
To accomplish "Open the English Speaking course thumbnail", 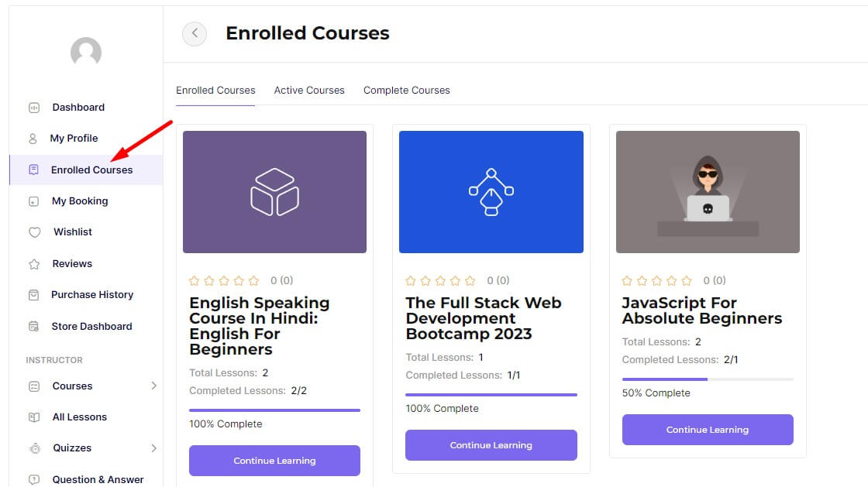I will coord(274,191).
